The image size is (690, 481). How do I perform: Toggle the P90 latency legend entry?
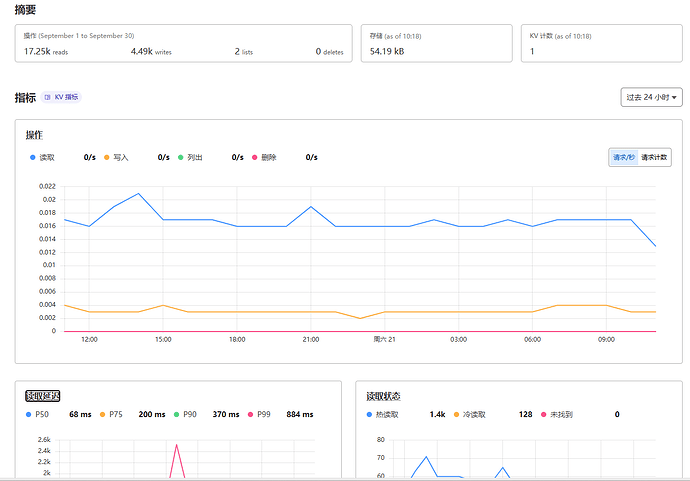185,415
